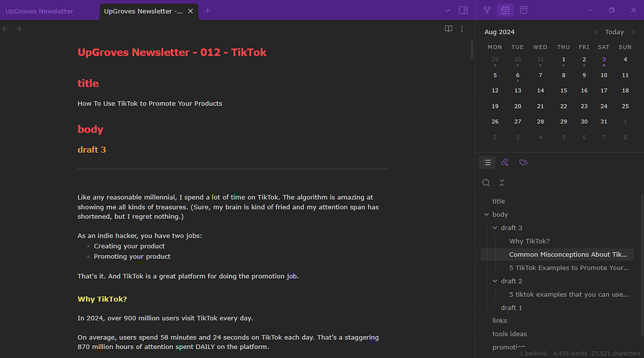Screen dimensions: 644x358
Task: Click the Why TikTok? heading in editor
Action: 102,299
